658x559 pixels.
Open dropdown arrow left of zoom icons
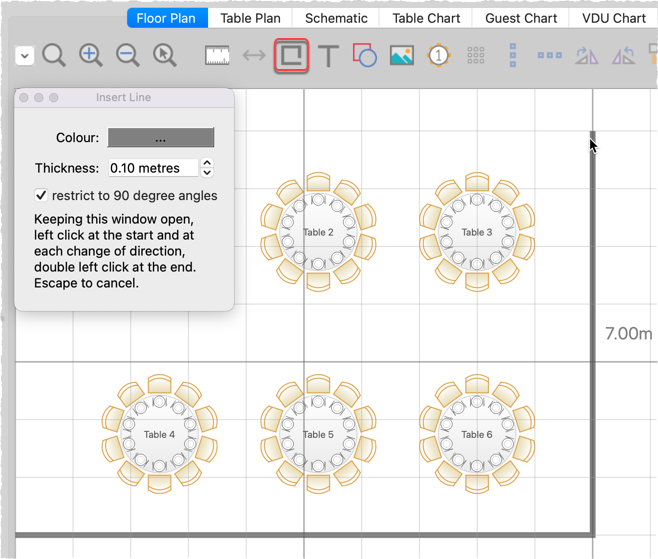[x=24, y=56]
